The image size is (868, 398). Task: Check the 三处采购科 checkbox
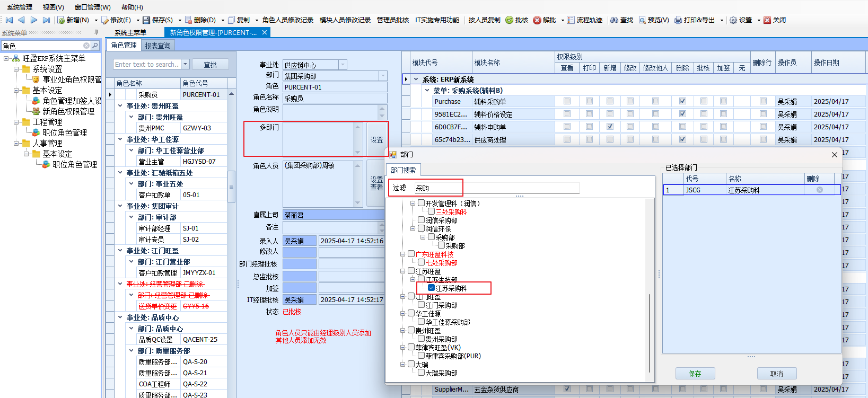[431, 211]
